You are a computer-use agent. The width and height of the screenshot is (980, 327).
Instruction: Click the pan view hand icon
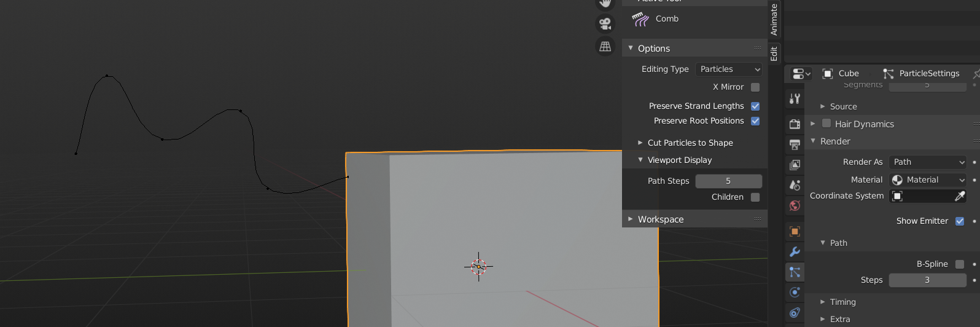tap(605, 4)
